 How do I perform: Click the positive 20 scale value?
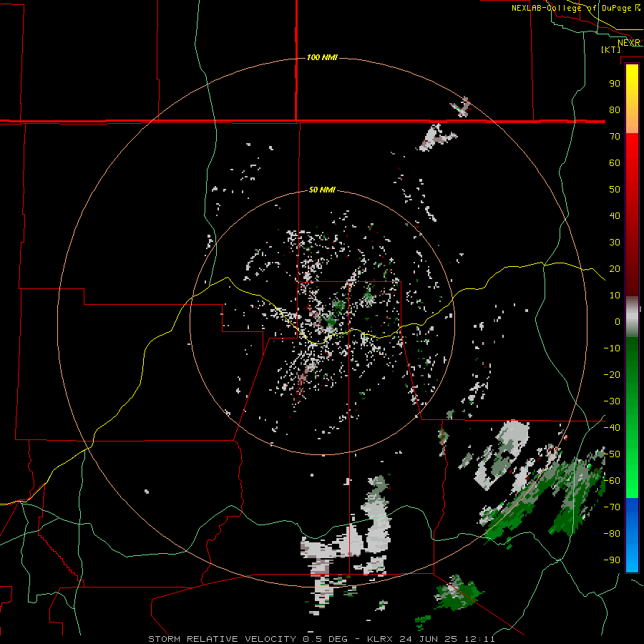coord(615,268)
